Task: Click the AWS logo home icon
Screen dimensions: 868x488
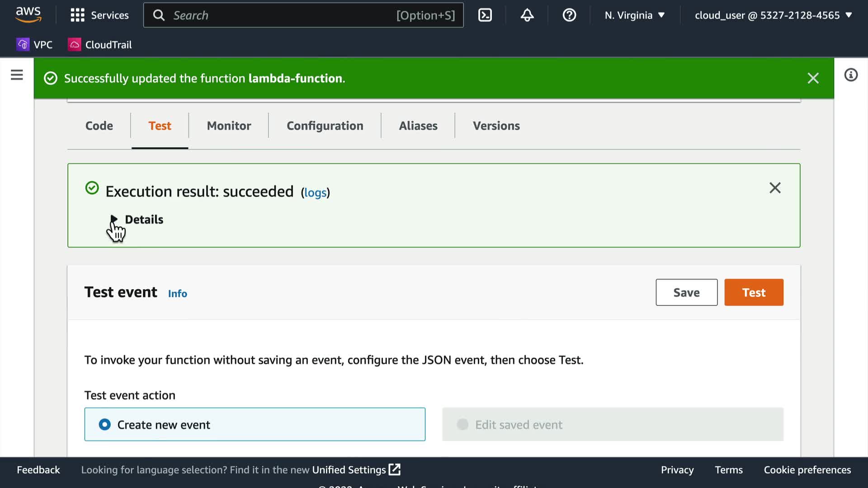Action: (28, 14)
